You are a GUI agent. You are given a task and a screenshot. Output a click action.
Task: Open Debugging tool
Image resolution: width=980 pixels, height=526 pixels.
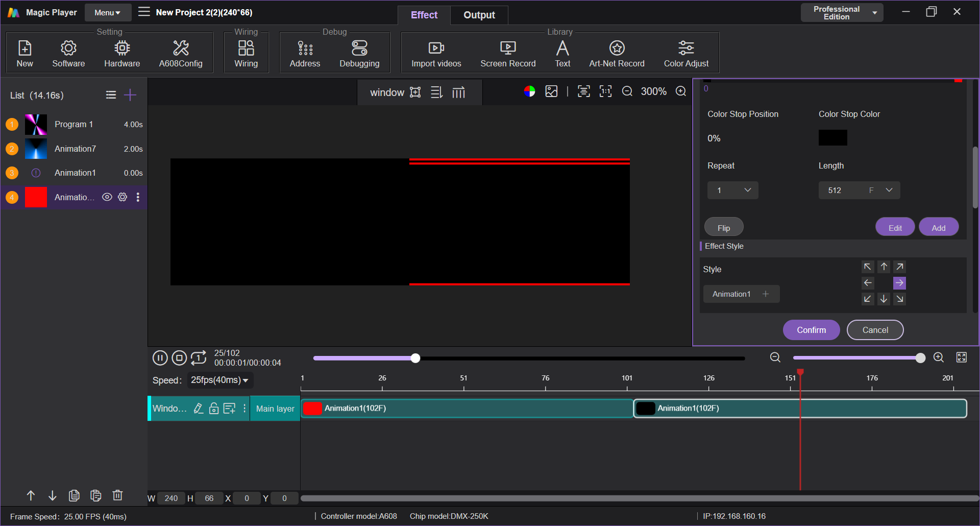359,53
